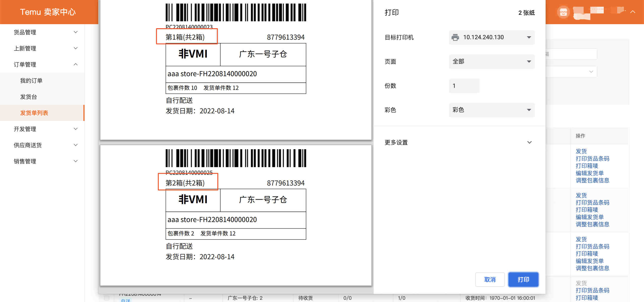Click the 广东一号子仓: 2 cell
644x302 pixels.
[x=245, y=298]
